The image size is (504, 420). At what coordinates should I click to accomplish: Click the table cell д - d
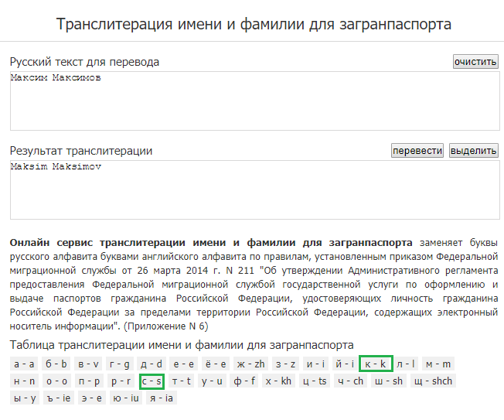coord(152,364)
